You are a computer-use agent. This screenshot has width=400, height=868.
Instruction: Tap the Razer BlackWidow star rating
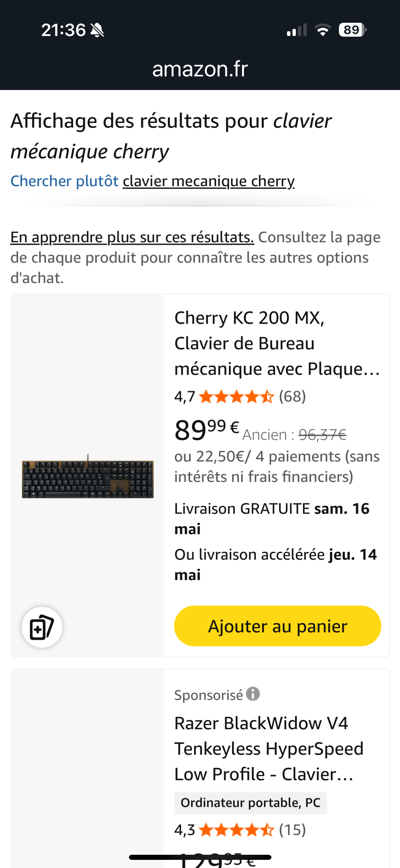click(x=236, y=830)
